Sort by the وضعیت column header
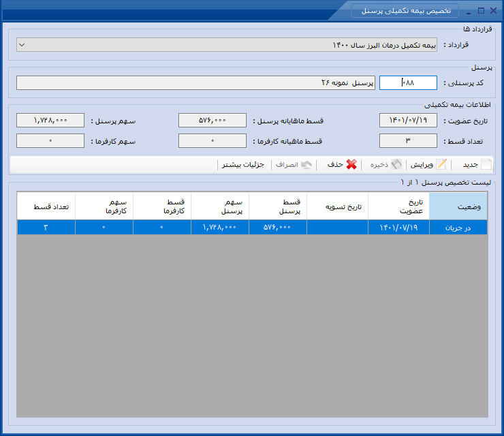Screen dimensions: 504x436 (458, 206)
